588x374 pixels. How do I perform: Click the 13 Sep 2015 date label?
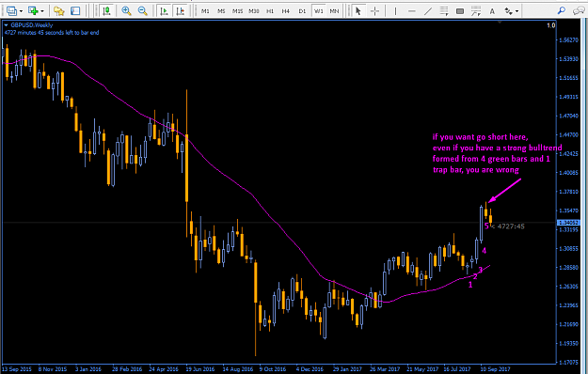pos(17,368)
